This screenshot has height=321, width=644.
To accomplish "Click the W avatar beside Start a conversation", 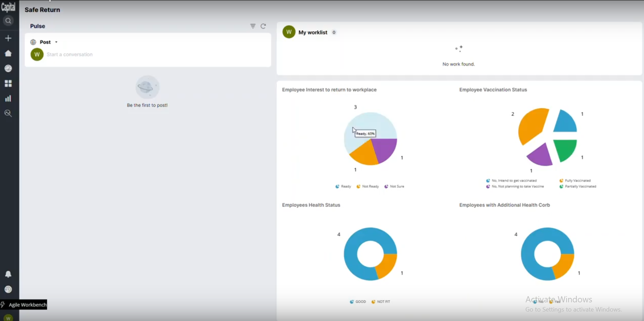I will (37, 54).
